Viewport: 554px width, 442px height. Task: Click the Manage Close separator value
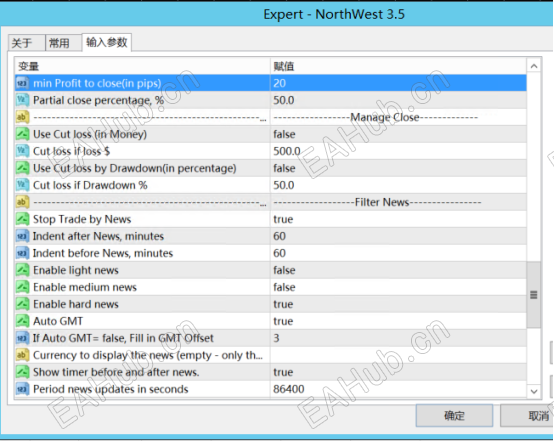[376, 117]
